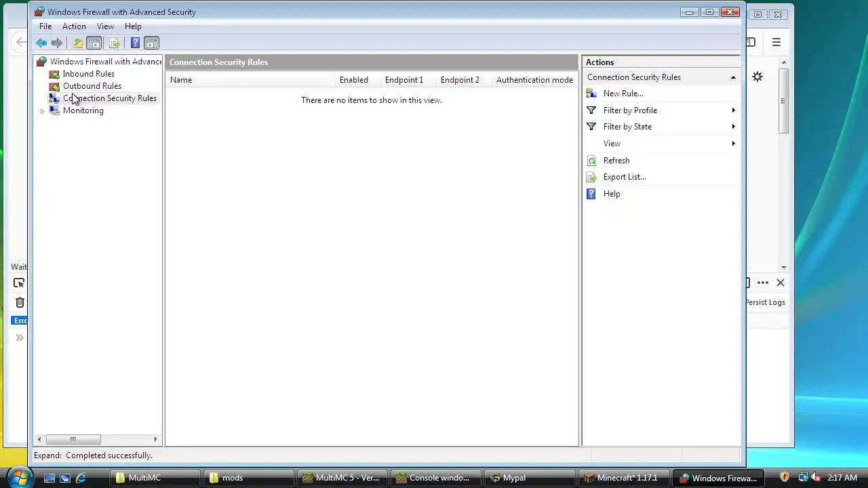Toggle the Show/Hide Action Pane toolbar button

point(151,43)
